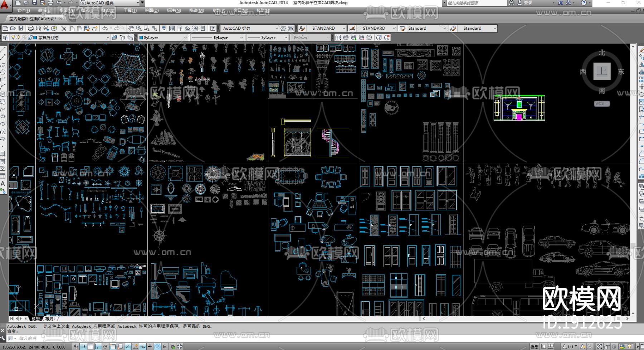Click the Layer Previous icon
The height and width of the screenshot is (350, 644).
pyautogui.click(x=122, y=38)
